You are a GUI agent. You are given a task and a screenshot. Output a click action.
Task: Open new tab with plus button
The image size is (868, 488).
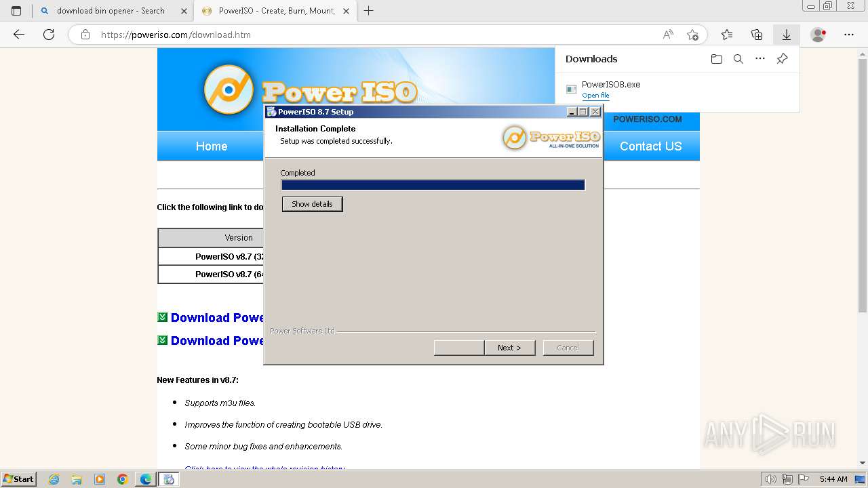coord(369,11)
